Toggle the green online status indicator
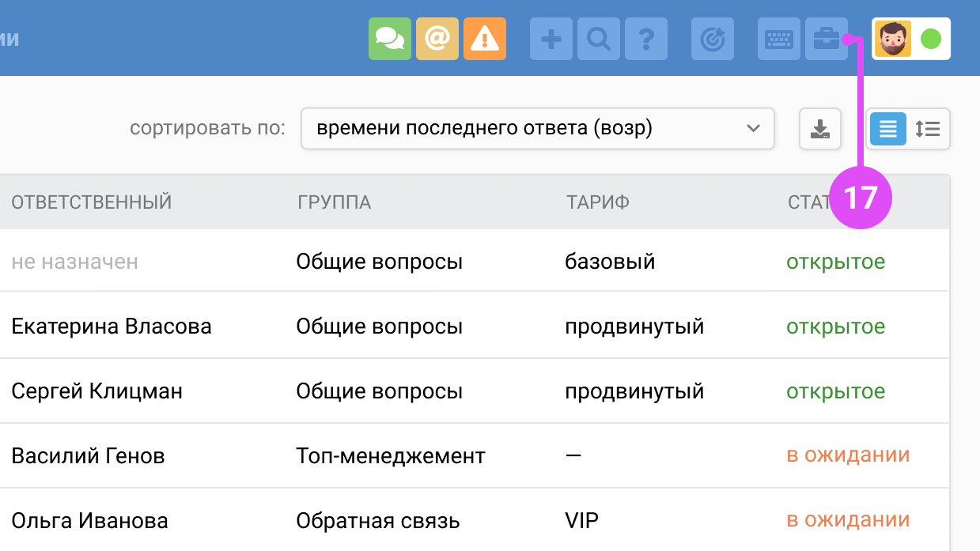Screen dimensions: 980x551 [x=931, y=39]
